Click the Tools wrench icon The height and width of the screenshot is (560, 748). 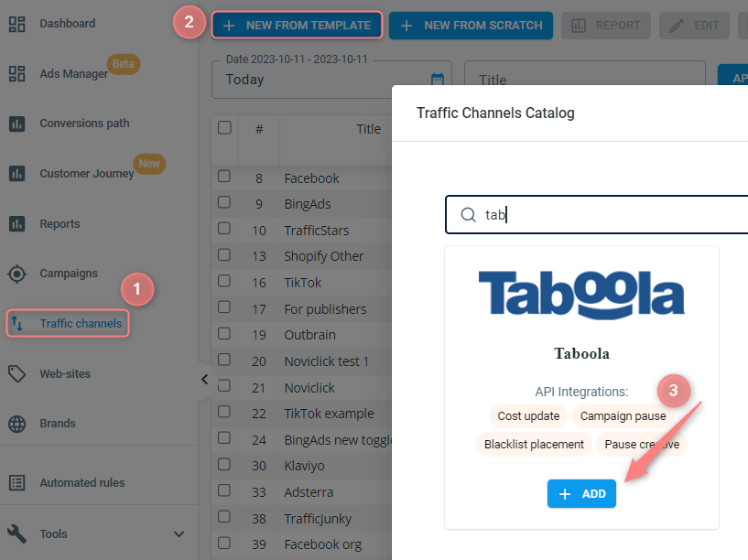point(17,533)
